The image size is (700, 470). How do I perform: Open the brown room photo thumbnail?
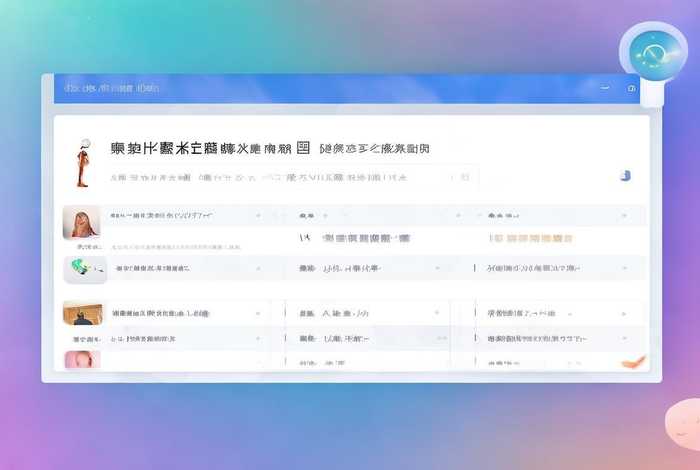tap(83, 313)
